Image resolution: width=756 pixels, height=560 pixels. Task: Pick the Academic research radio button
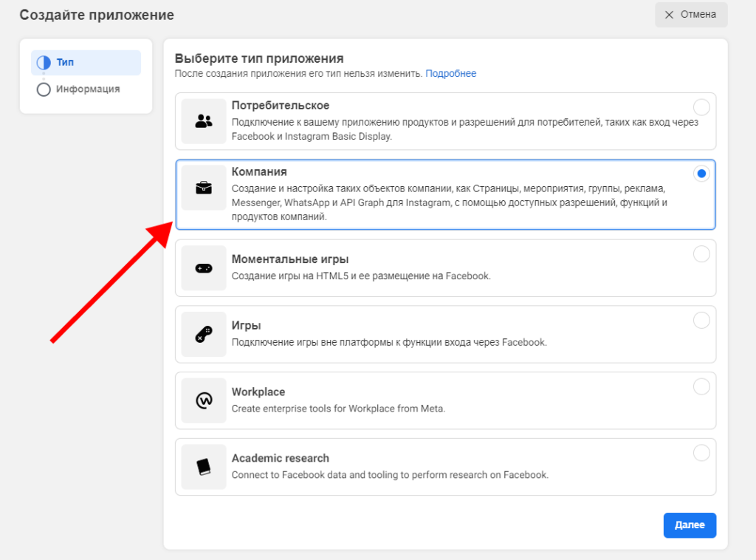point(701,453)
